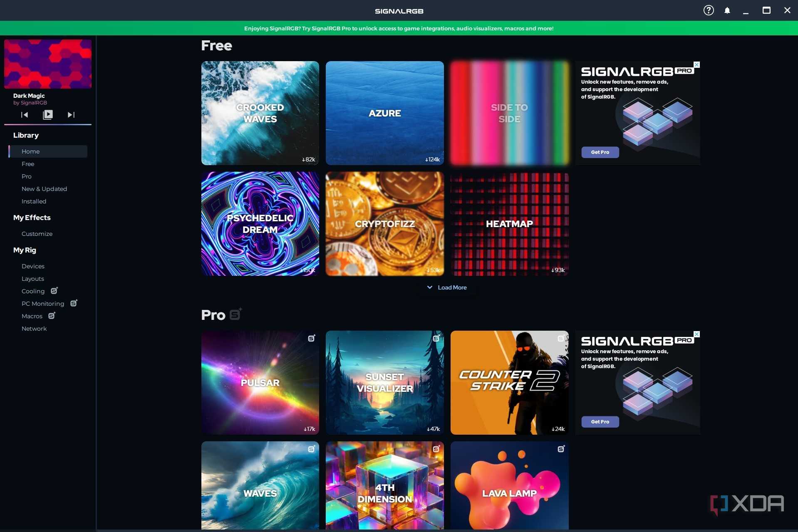Viewport: 798px width, 532px height.
Task: Click Pro badge on Lava Lamp card
Action: click(x=561, y=449)
